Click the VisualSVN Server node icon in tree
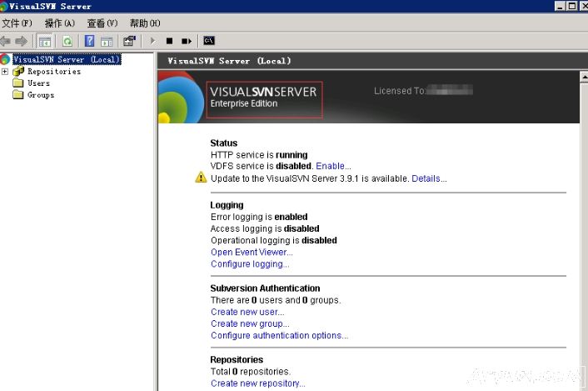Image resolution: width=588 pixels, height=391 pixels. tap(5, 59)
